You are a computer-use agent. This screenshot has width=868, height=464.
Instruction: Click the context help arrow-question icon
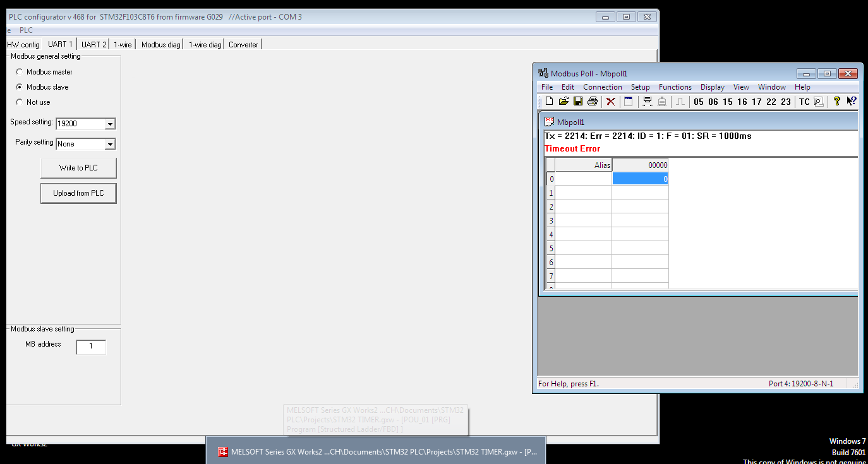pyautogui.click(x=852, y=102)
